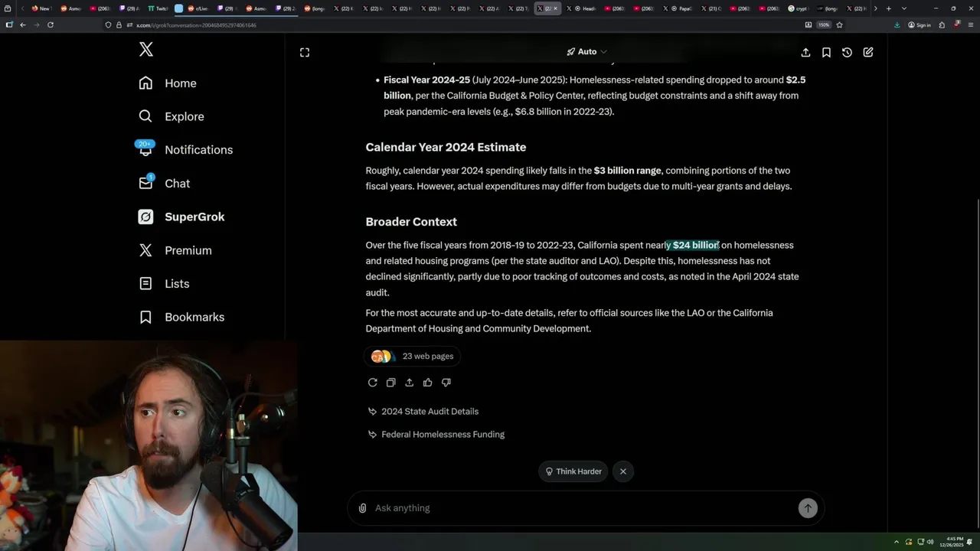Viewport: 980px width, 551px height.
Task: Open Grok conversation history clock icon
Action: [x=847, y=52]
